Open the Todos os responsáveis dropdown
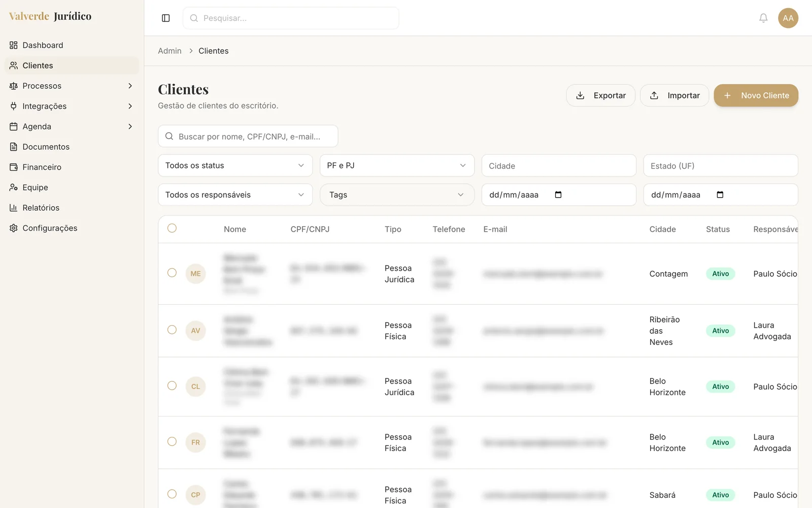The image size is (812, 508). coord(235,195)
